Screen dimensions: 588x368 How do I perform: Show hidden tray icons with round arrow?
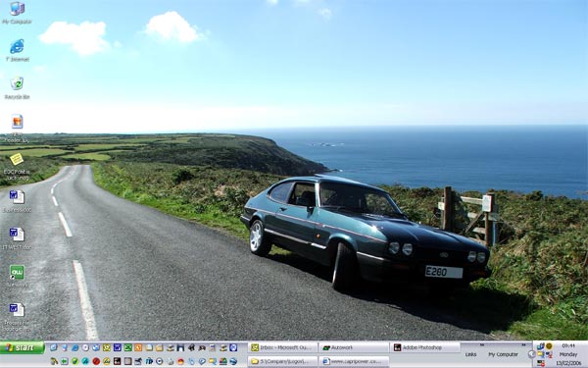[531, 354]
